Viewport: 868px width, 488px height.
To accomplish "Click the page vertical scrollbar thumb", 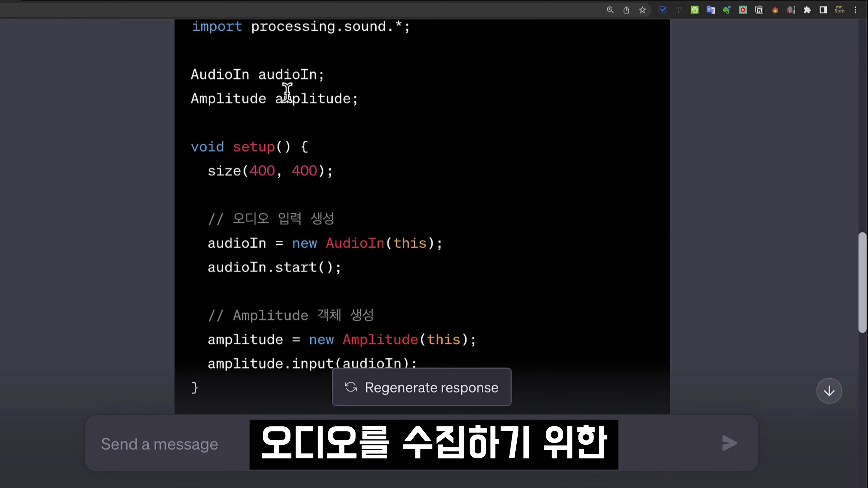I will click(862, 282).
